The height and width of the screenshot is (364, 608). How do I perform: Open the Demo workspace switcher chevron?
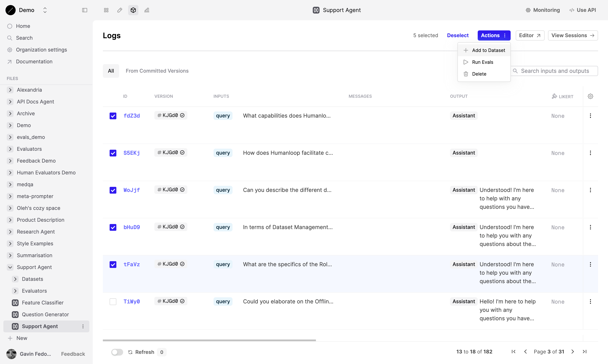click(x=45, y=10)
